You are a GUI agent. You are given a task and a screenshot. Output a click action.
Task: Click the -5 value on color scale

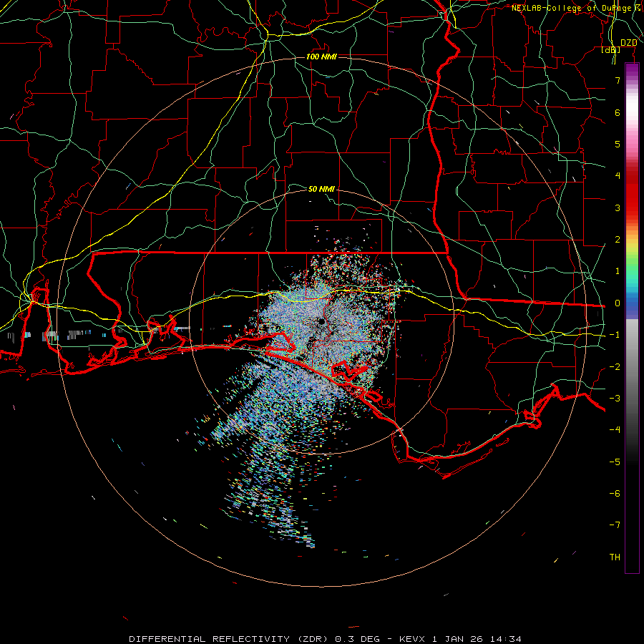tap(615, 462)
